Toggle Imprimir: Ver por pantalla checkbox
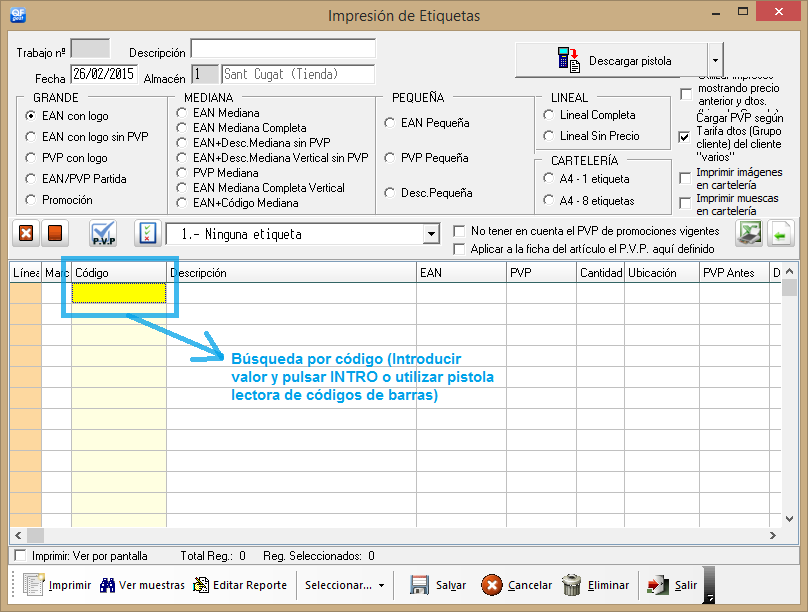The width and height of the screenshot is (808, 612). click(x=21, y=555)
